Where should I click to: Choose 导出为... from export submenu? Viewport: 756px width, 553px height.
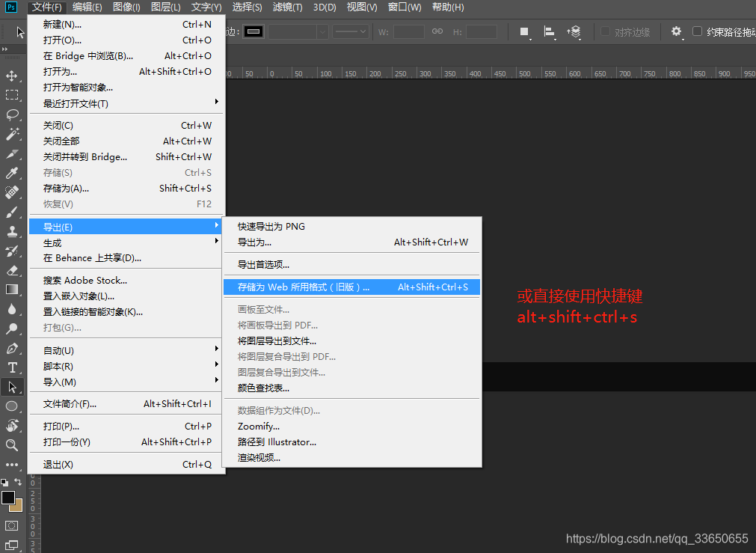click(x=352, y=242)
